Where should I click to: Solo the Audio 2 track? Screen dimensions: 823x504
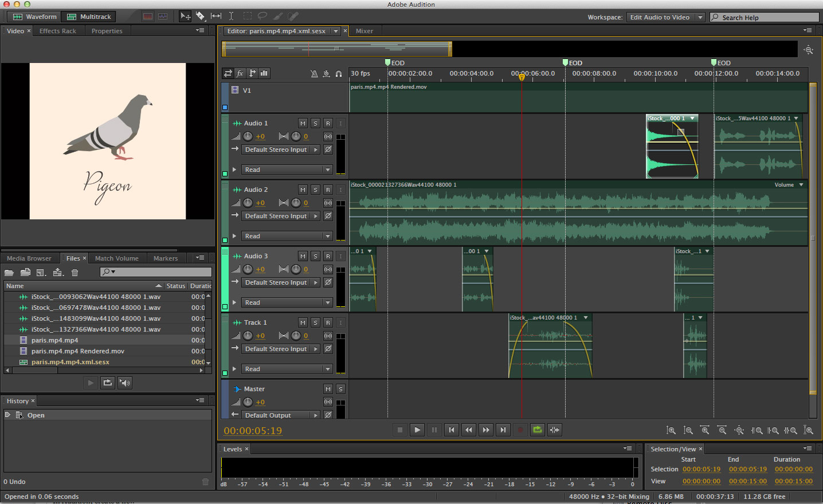pos(315,190)
